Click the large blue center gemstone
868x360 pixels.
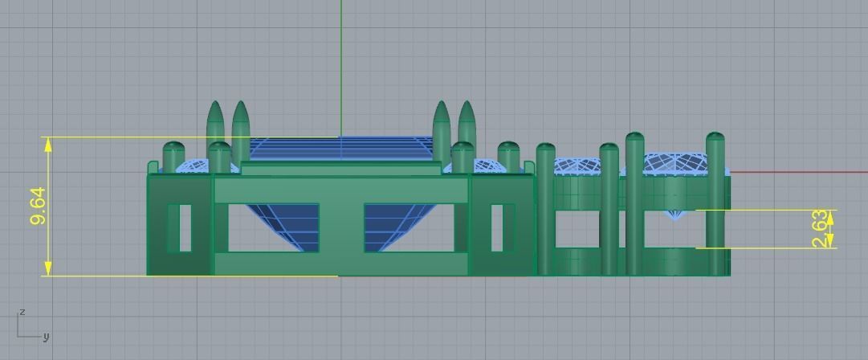click(340, 149)
